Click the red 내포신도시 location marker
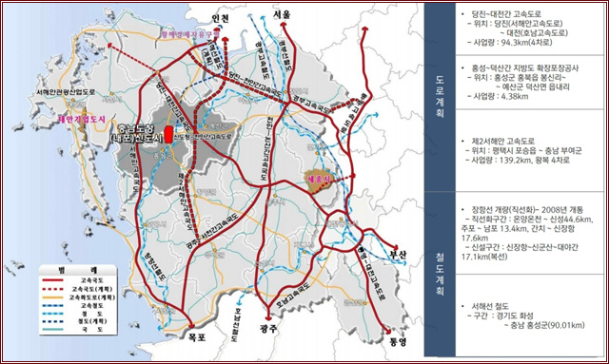This screenshot has height=364, width=609. (x=168, y=135)
